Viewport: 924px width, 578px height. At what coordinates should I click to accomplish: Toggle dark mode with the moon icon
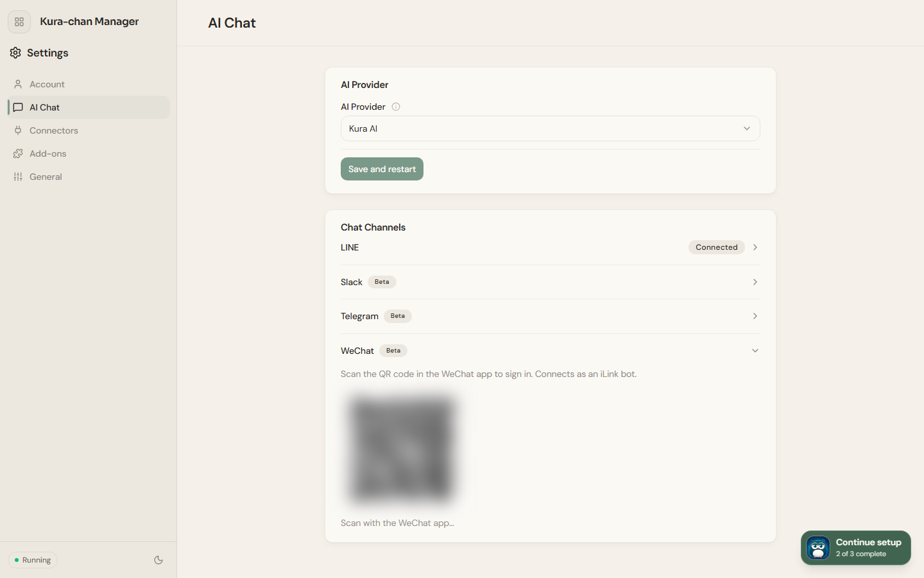click(x=158, y=560)
